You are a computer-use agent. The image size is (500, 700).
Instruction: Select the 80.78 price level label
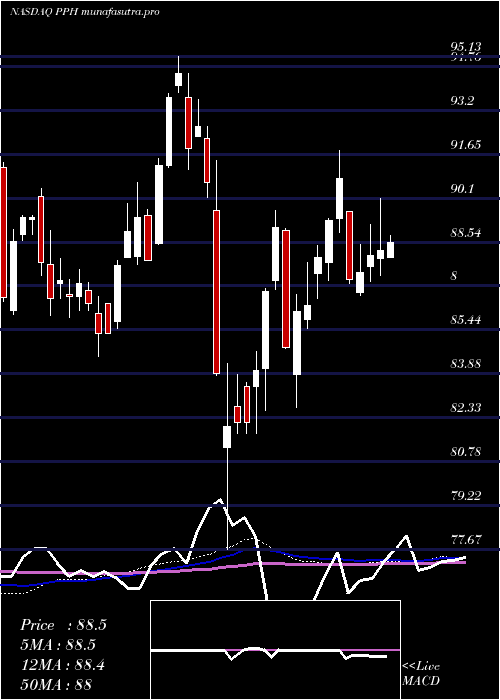coord(466,451)
